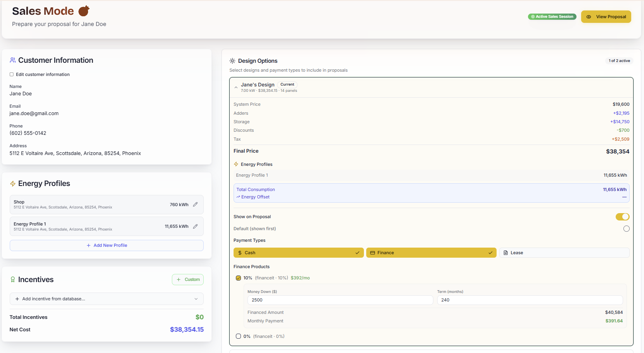Click Add New Profile button

[x=107, y=245]
